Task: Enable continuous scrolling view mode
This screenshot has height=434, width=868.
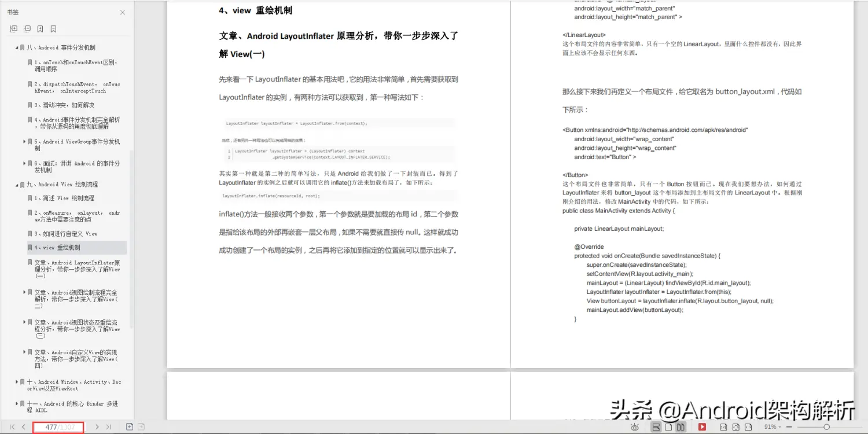Action: click(x=656, y=427)
